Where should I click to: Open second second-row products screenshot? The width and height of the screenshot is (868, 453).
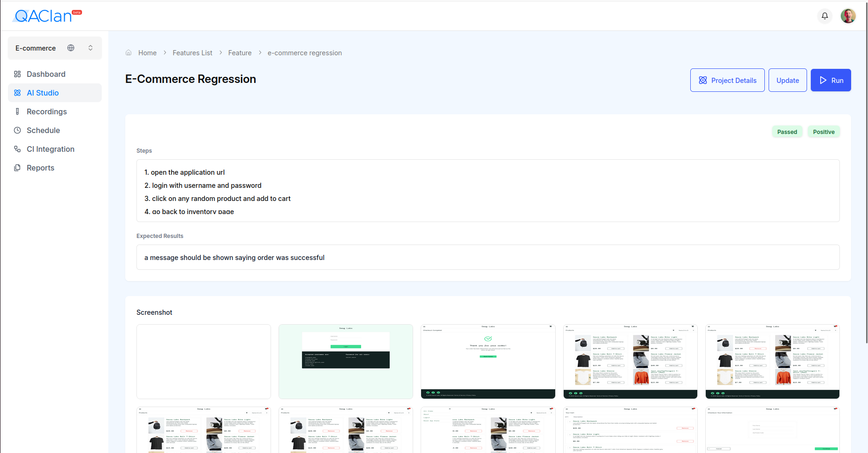tap(346, 430)
